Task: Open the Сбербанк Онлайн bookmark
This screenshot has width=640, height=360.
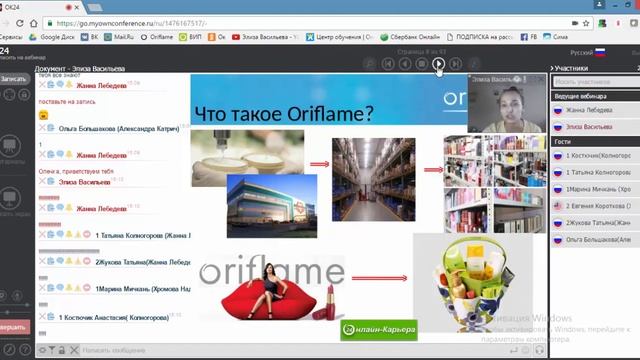Action: pos(410,37)
